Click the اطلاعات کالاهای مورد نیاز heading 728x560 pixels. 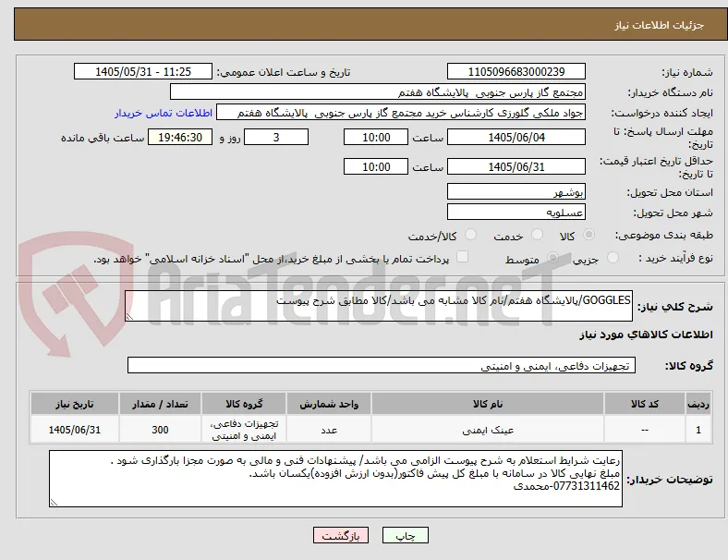click(646, 335)
